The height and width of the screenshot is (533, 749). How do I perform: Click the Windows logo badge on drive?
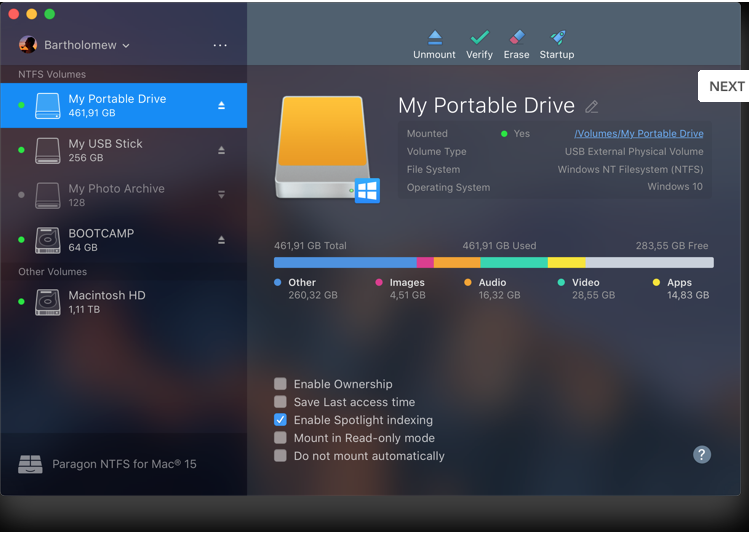pos(367,191)
